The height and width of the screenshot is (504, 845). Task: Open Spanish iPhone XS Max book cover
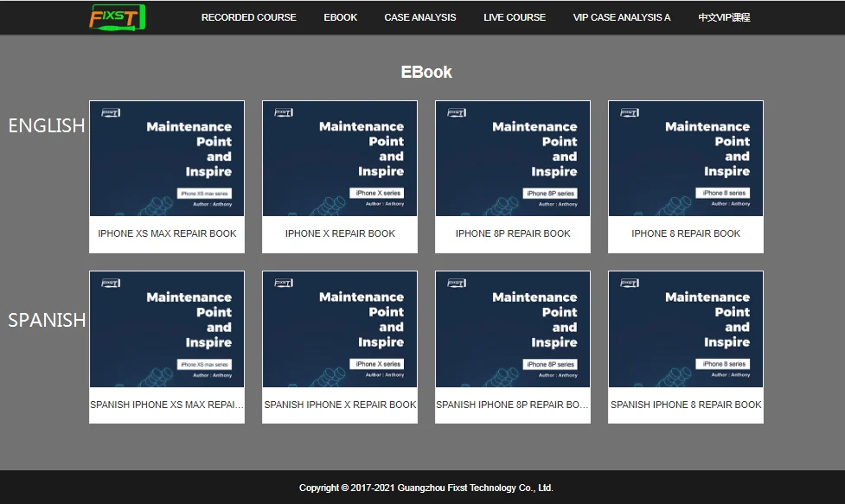pos(167,329)
